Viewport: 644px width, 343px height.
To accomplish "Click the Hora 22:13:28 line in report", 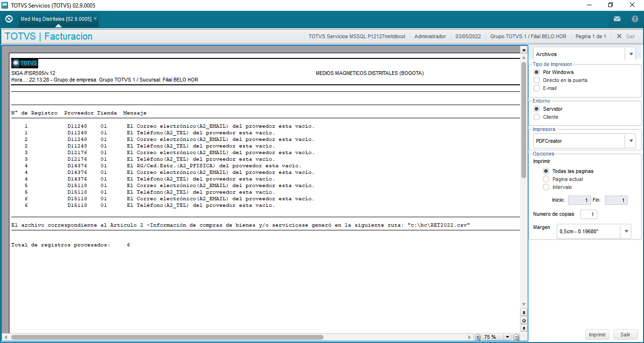I will [x=104, y=80].
